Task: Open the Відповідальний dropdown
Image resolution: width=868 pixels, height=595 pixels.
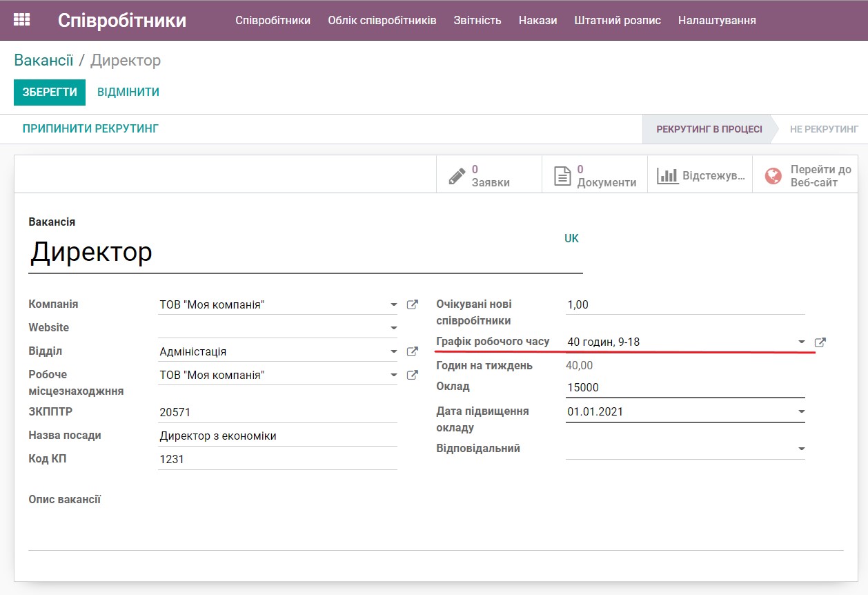Action: tap(801, 448)
